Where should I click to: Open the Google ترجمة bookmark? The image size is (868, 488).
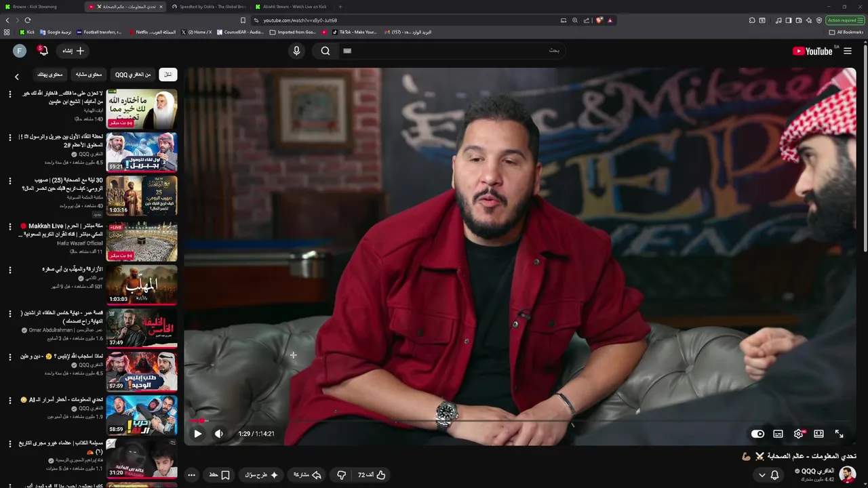coord(56,32)
